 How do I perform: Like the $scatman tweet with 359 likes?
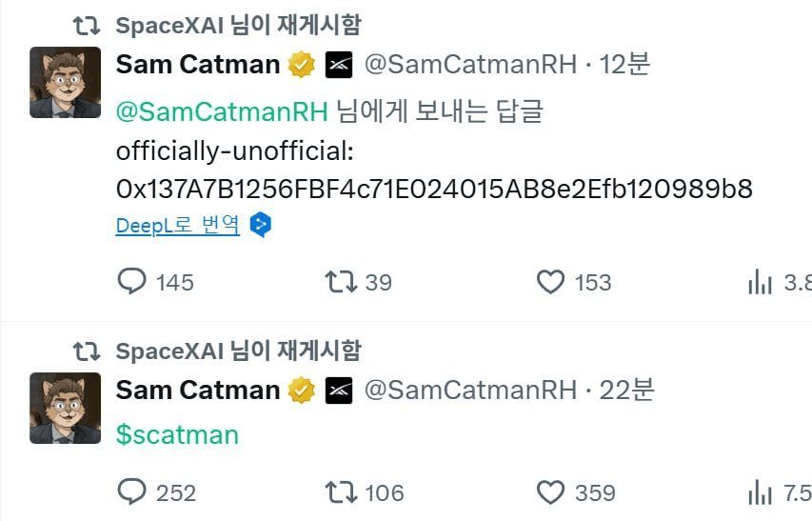click(x=550, y=492)
